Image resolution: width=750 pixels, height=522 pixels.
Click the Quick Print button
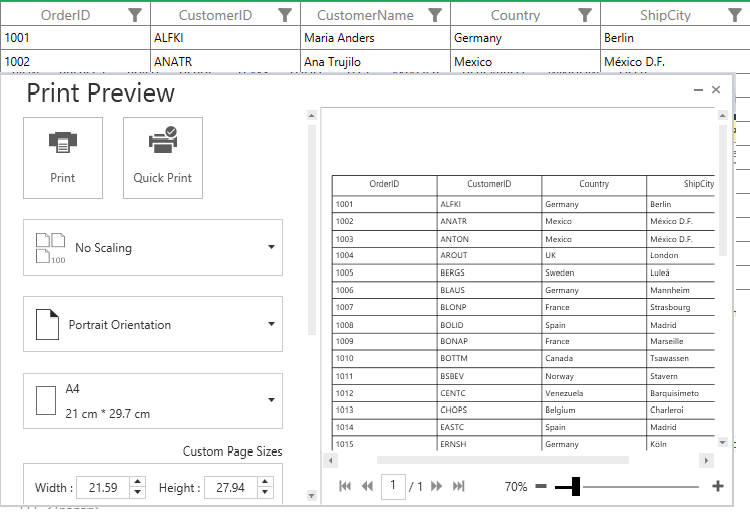[x=163, y=158]
